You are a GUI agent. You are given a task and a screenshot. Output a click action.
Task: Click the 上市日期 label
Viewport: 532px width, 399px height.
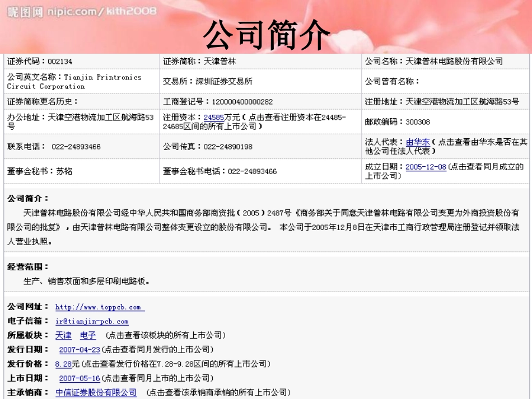28,378
